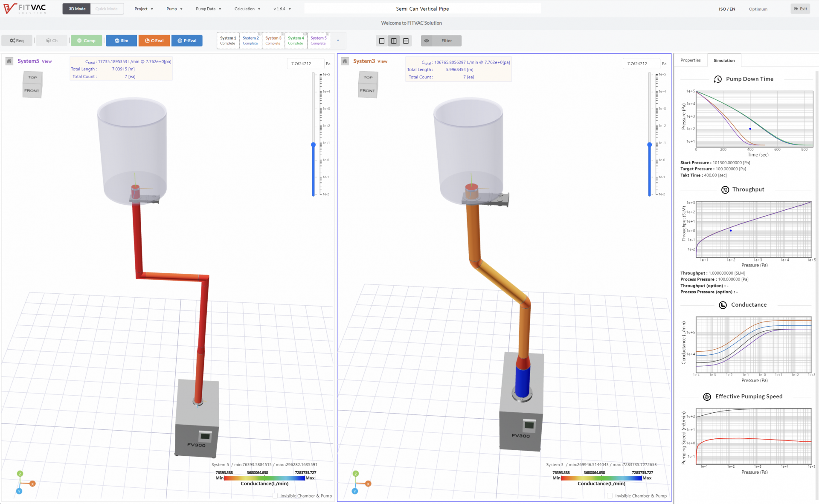Select the stacked horizontal split layout

pos(406,41)
